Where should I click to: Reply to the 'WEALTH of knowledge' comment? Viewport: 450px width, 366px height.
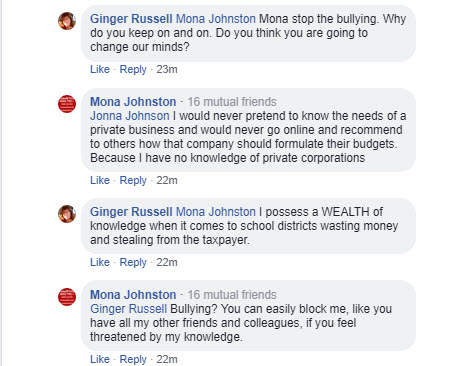point(133,262)
